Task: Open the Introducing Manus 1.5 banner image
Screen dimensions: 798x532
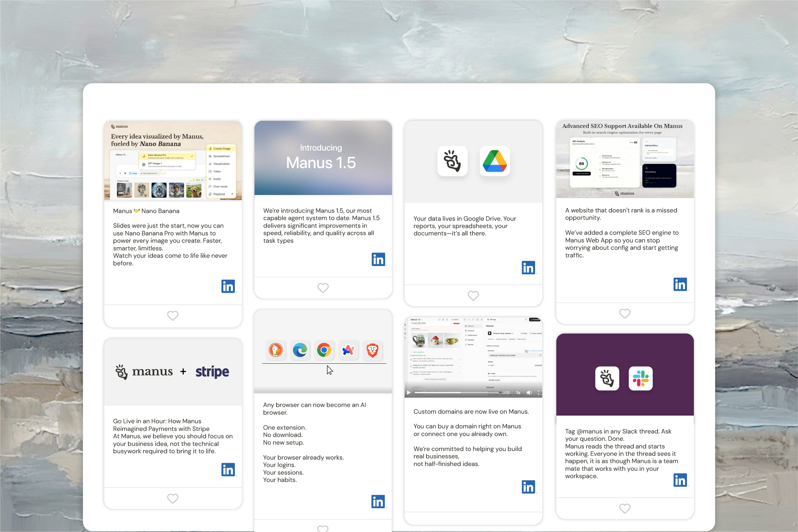Action: tap(323, 158)
